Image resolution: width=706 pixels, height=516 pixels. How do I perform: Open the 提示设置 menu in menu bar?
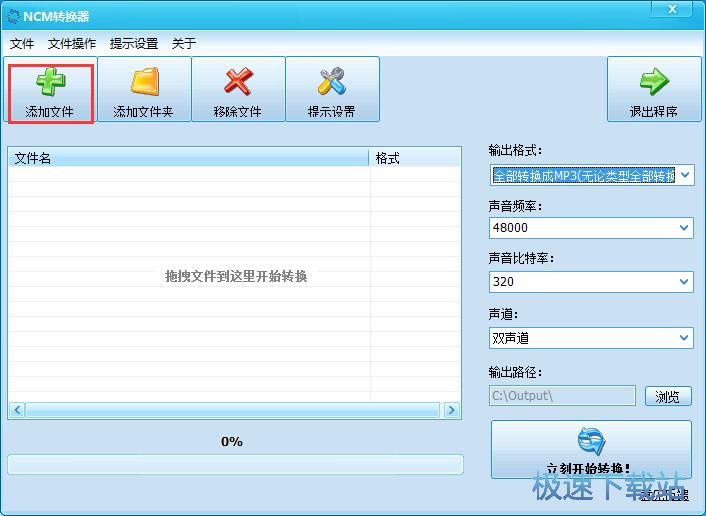(134, 44)
